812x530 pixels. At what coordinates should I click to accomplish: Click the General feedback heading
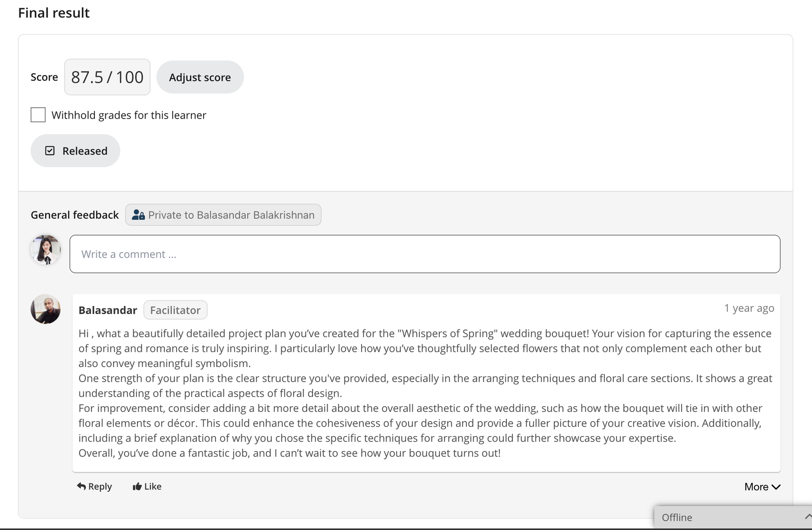click(75, 215)
